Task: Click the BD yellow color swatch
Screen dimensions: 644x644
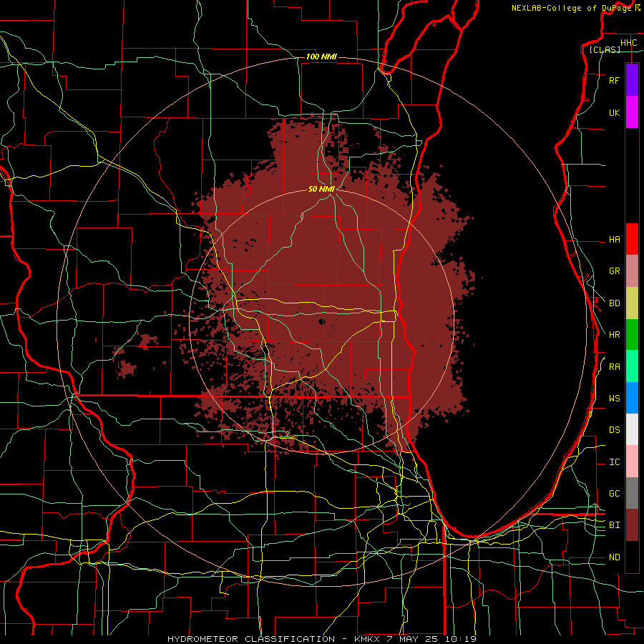Action: (x=632, y=303)
